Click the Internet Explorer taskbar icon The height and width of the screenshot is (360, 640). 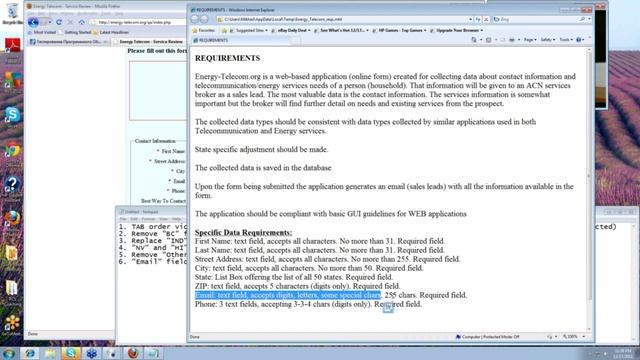click(x=29, y=353)
